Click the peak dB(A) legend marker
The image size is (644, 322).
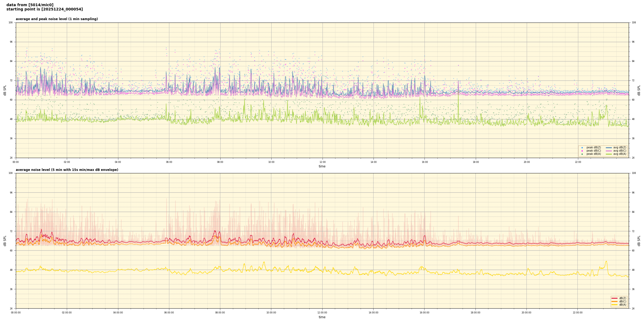(x=582, y=154)
